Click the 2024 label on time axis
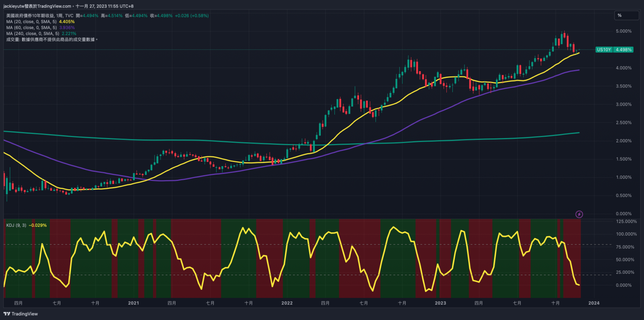 [x=594, y=303]
